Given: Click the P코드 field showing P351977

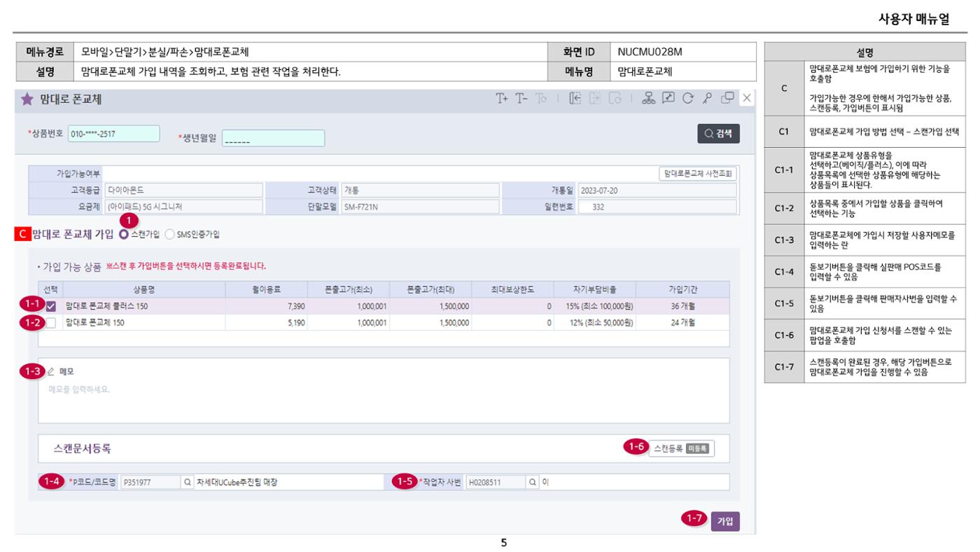Looking at the screenshot, I should (150, 482).
